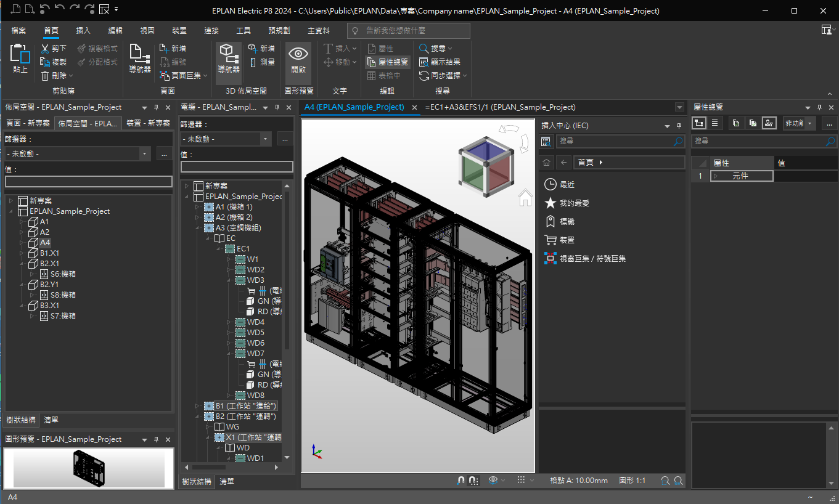The width and height of the screenshot is (839, 504).
Task: Open the 導航器 navigator in the page group
Action: click(x=140, y=59)
